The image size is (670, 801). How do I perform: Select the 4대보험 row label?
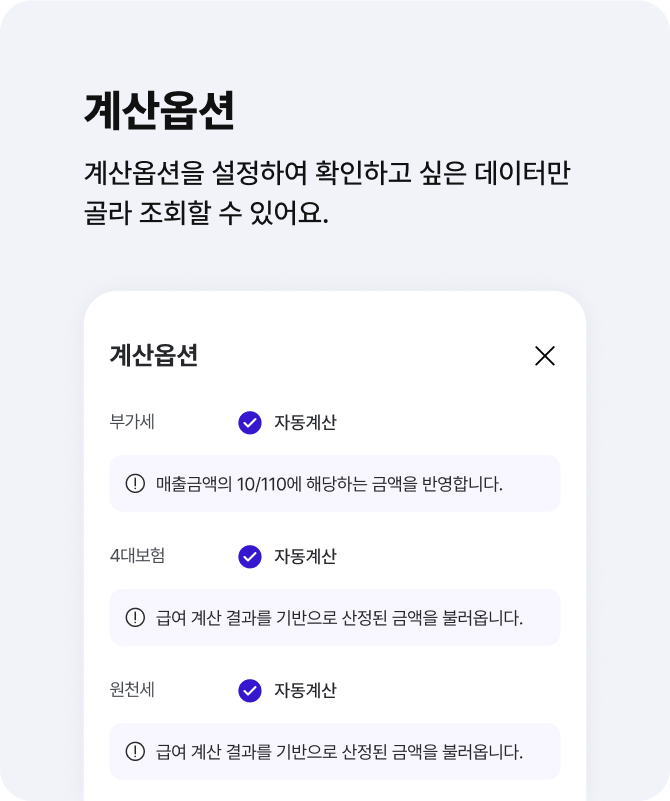(139, 556)
